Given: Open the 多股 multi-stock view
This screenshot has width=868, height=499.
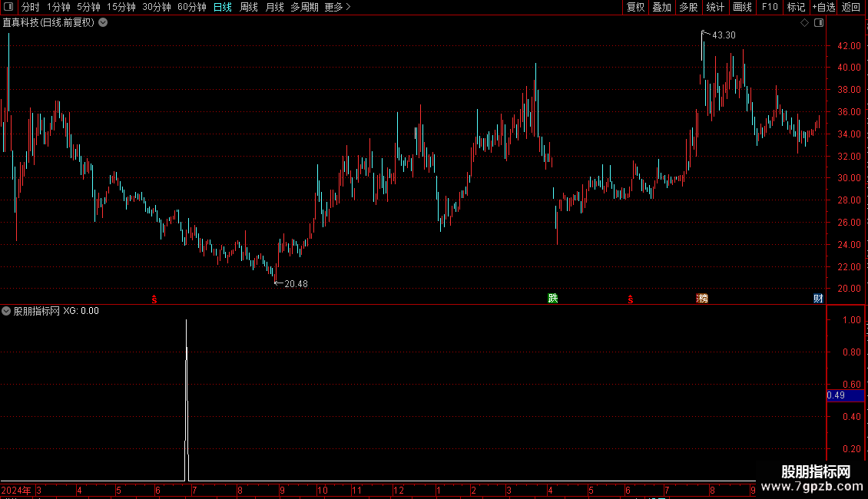Looking at the screenshot, I should (688, 7).
